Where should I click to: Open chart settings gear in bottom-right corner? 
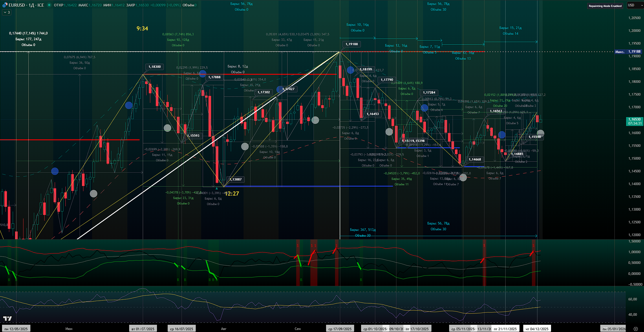[x=636, y=329]
